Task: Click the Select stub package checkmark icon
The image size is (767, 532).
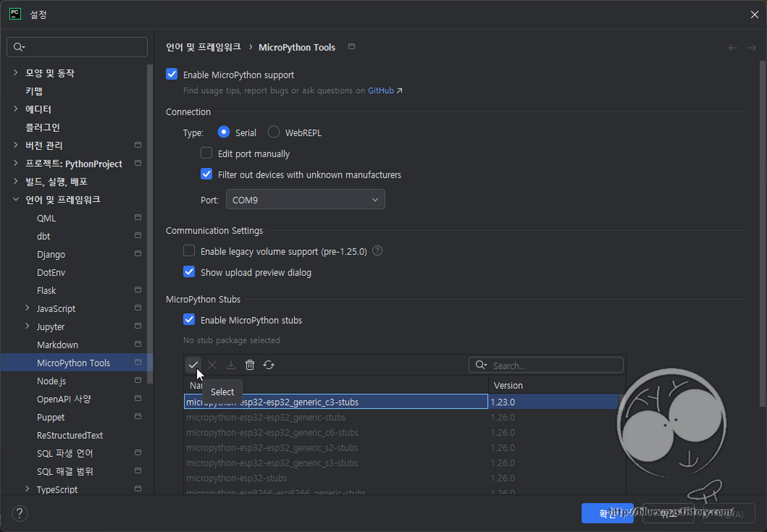Action: (x=193, y=365)
